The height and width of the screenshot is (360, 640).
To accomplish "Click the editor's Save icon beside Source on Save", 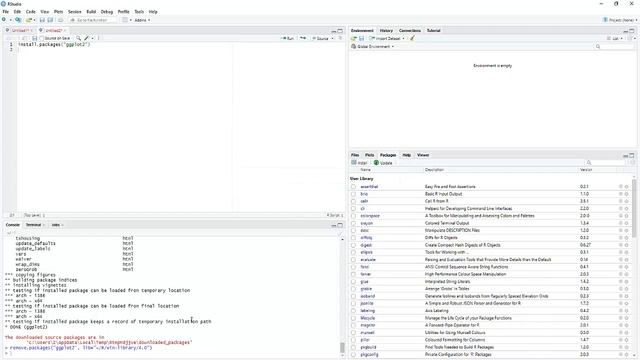I will [x=34, y=38].
